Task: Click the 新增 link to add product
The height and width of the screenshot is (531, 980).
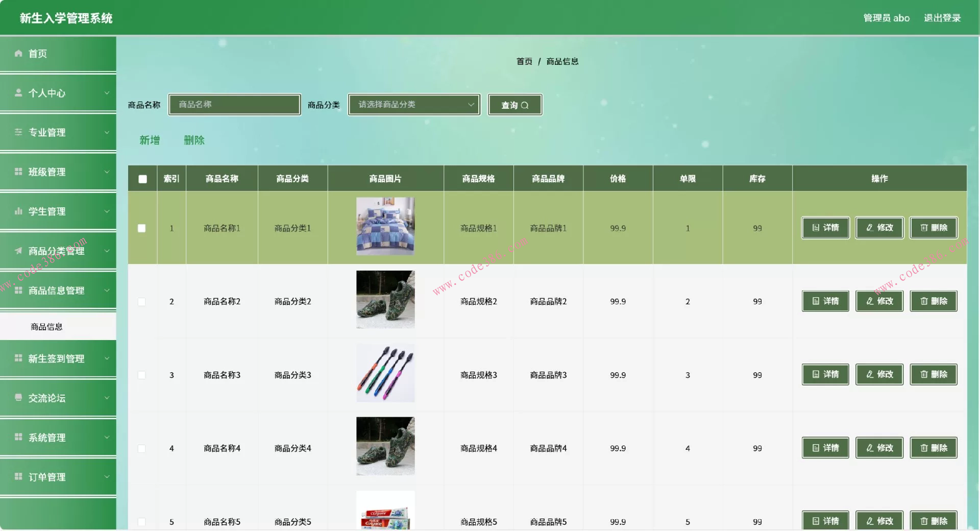Action: pos(149,140)
